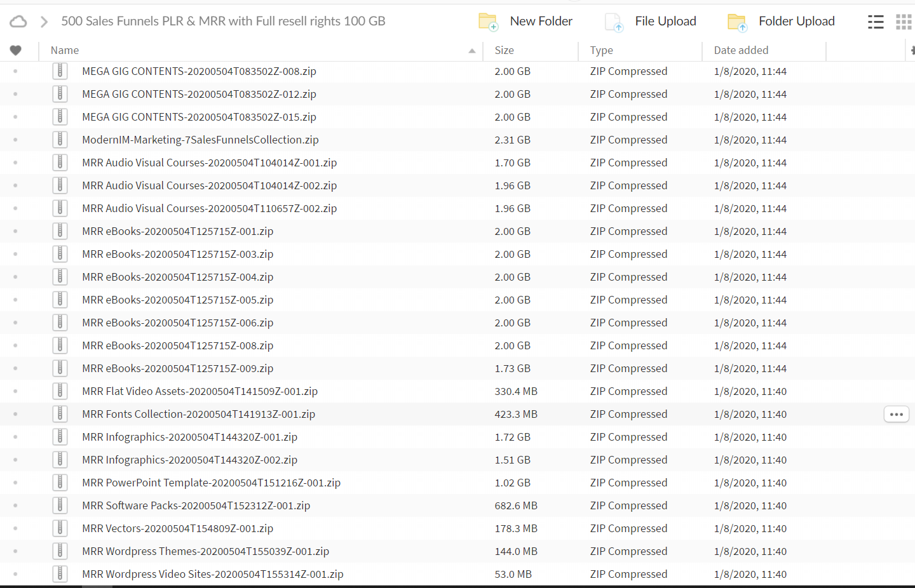Click the favorites heart column icon
The height and width of the screenshot is (588, 915).
16,50
